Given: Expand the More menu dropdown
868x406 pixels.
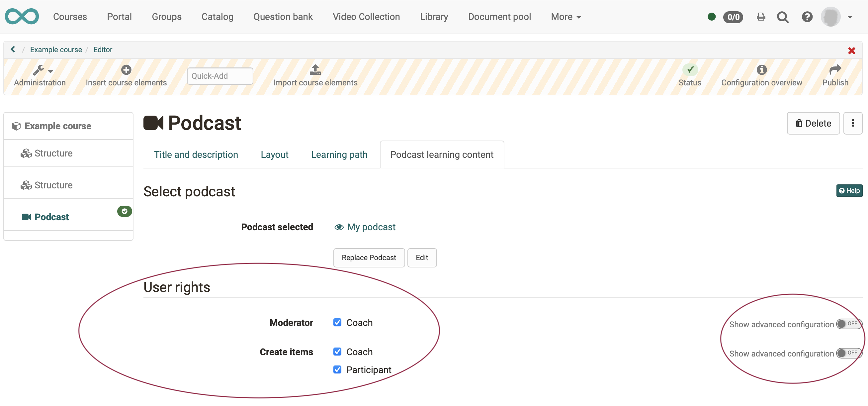Looking at the screenshot, I should click(566, 17).
